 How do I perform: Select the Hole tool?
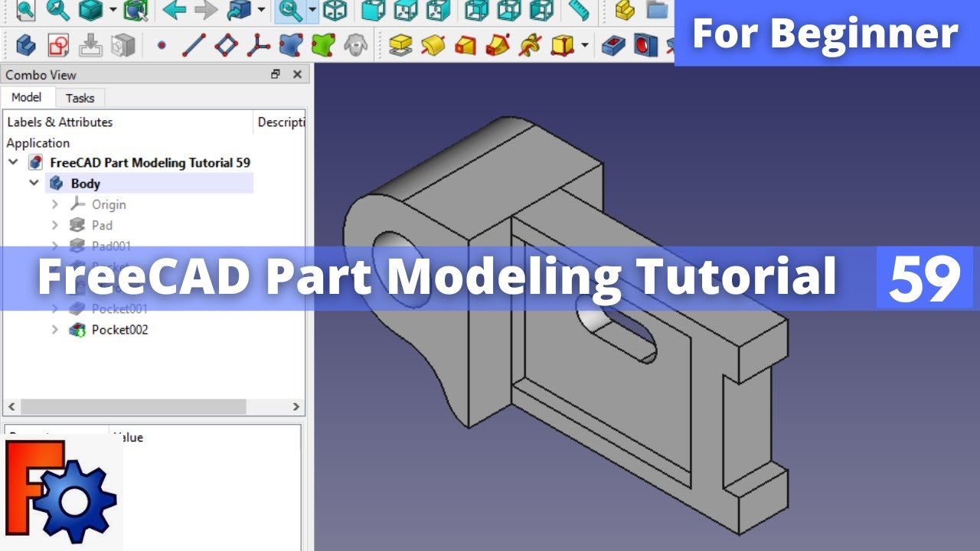[645, 45]
